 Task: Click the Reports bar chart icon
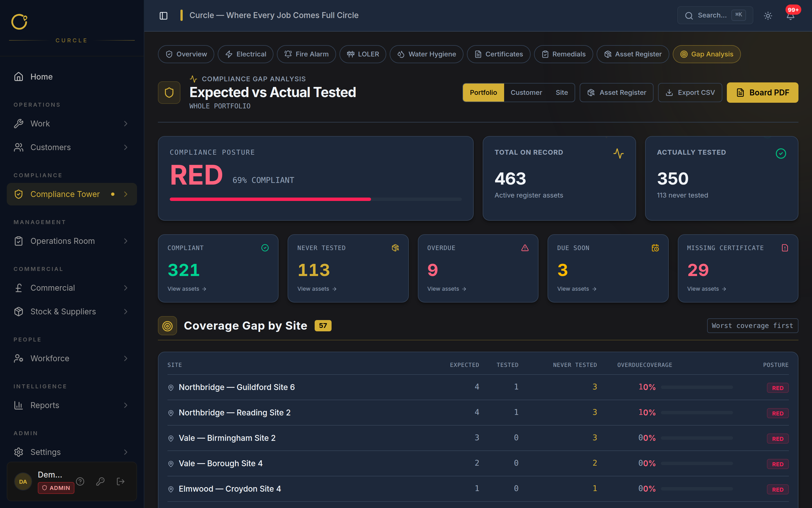(18, 405)
